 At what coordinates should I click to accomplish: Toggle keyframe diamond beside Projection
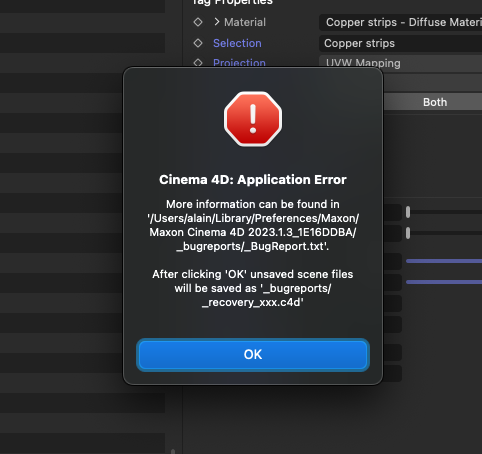[x=198, y=63]
